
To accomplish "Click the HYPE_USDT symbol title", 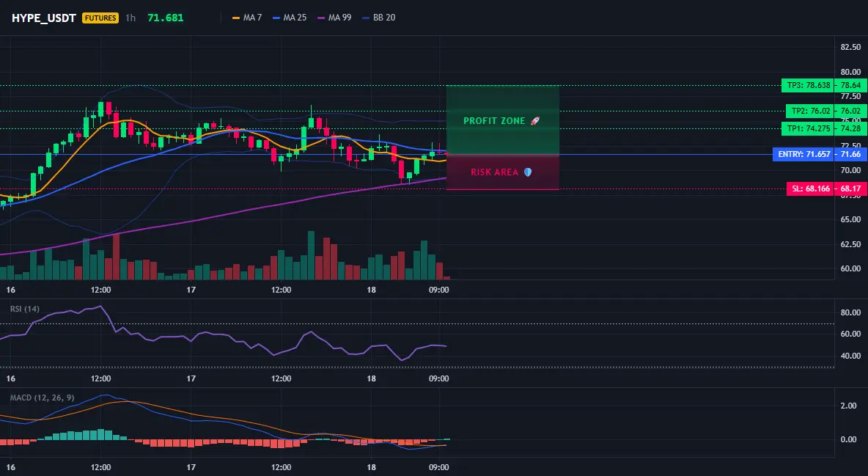I will (44, 18).
